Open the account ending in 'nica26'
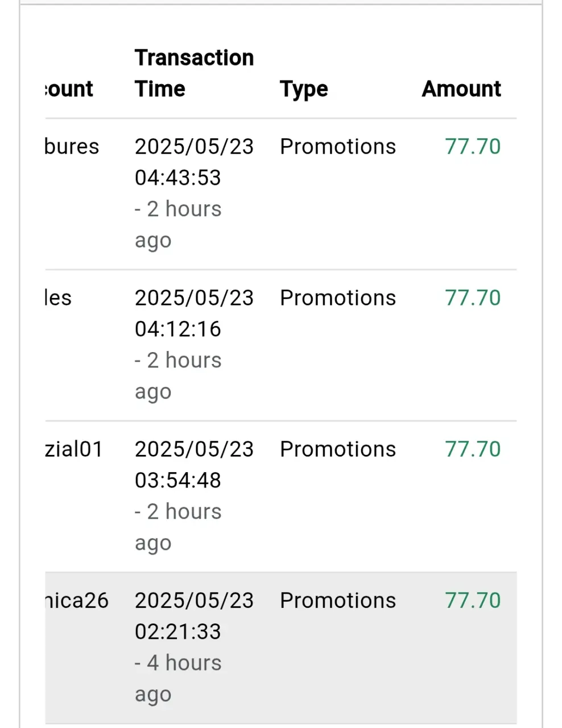This screenshot has width=562, height=728. pos(77,601)
